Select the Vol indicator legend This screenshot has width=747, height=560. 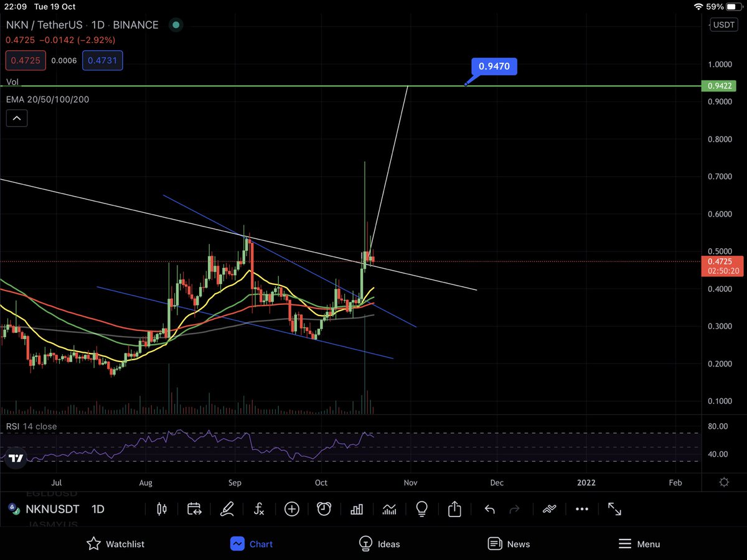coord(12,82)
